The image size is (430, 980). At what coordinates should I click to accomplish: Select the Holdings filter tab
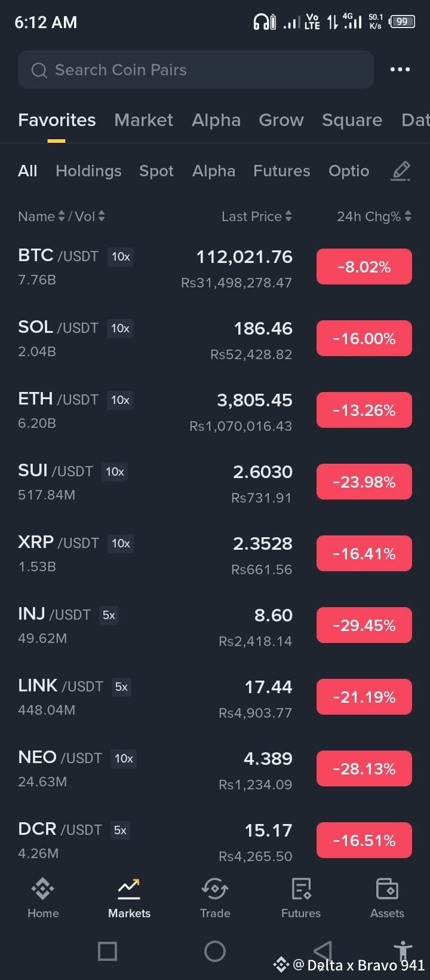click(88, 171)
